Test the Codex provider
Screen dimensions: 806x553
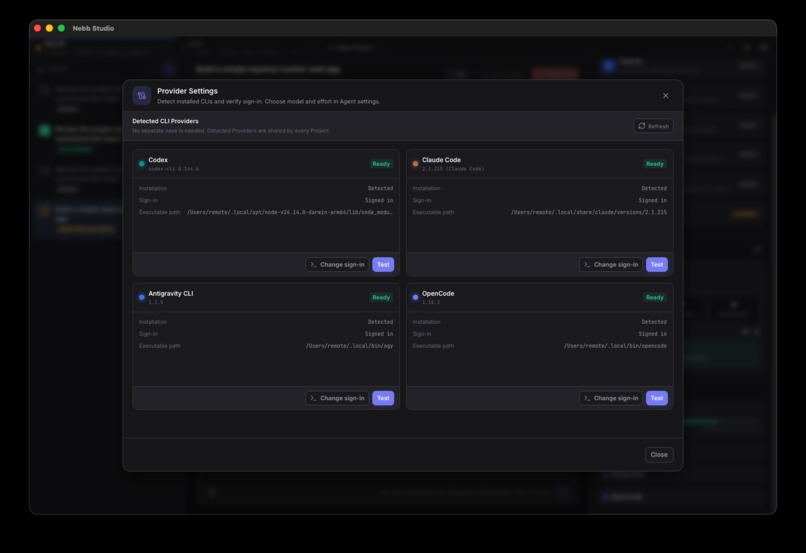click(383, 264)
